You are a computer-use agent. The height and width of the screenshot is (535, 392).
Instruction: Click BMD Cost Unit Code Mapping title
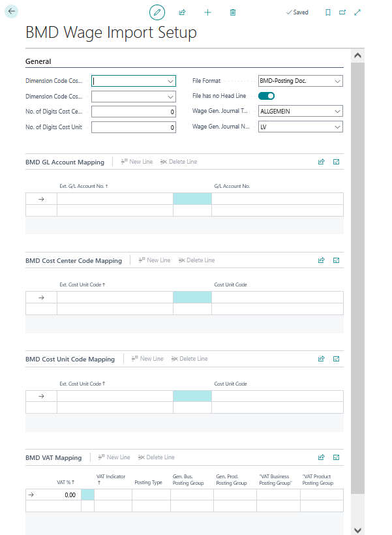click(x=70, y=359)
